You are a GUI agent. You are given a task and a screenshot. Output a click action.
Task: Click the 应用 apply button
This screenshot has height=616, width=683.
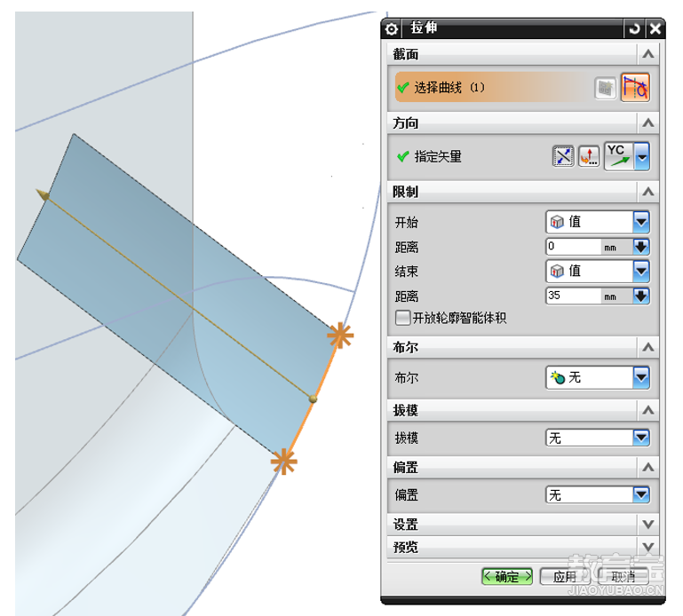pyautogui.click(x=565, y=577)
